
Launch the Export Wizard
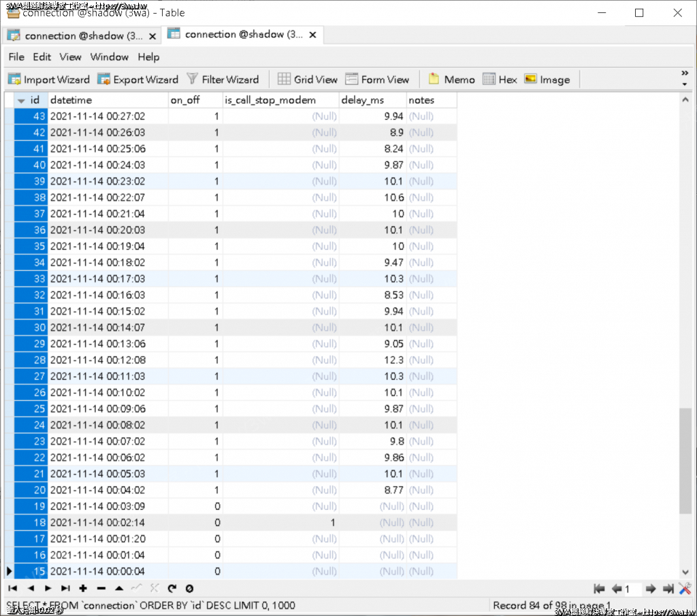pyautogui.click(x=137, y=80)
